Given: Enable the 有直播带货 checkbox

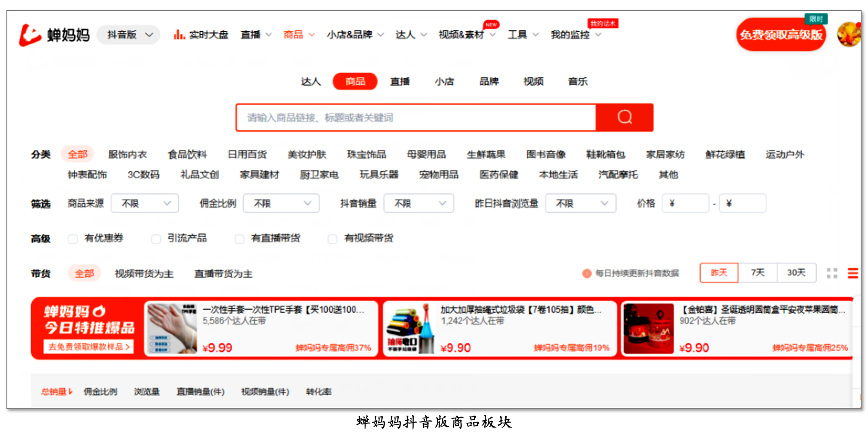Looking at the screenshot, I should (239, 239).
